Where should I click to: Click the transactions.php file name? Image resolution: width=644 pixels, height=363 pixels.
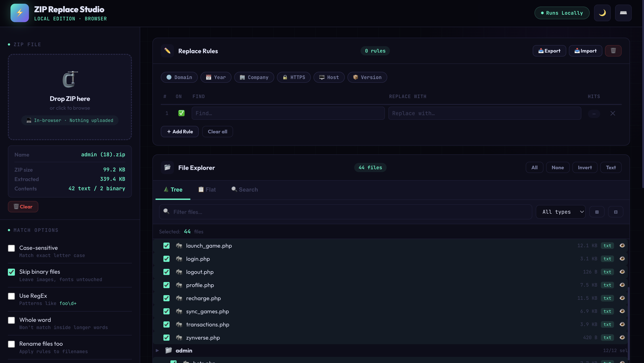(207, 324)
